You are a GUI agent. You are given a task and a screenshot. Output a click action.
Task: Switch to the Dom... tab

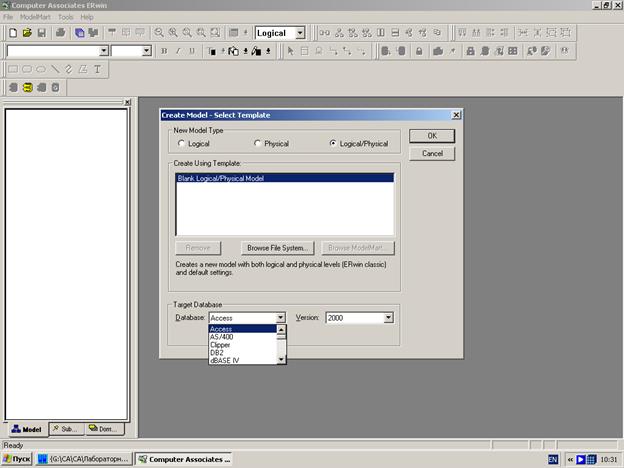click(x=104, y=429)
